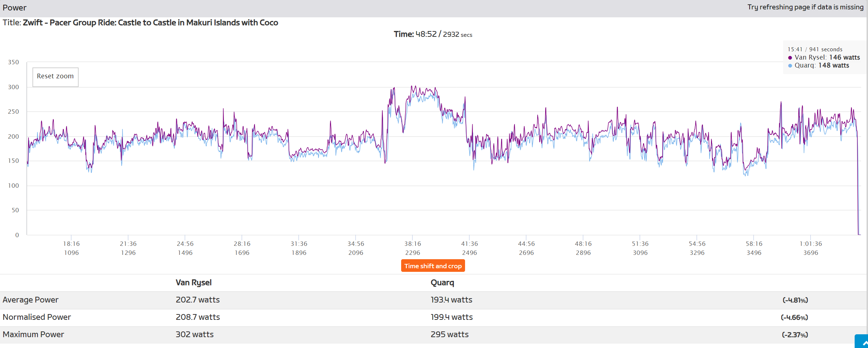Click the 41:36 x-axis tick label
868x348 pixels.
(x=469, y=244)
